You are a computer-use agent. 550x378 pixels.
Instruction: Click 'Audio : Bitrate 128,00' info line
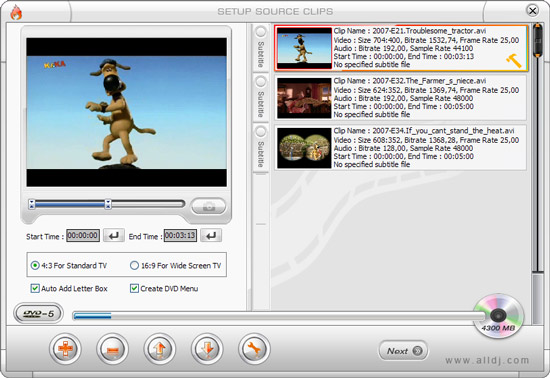403,148
